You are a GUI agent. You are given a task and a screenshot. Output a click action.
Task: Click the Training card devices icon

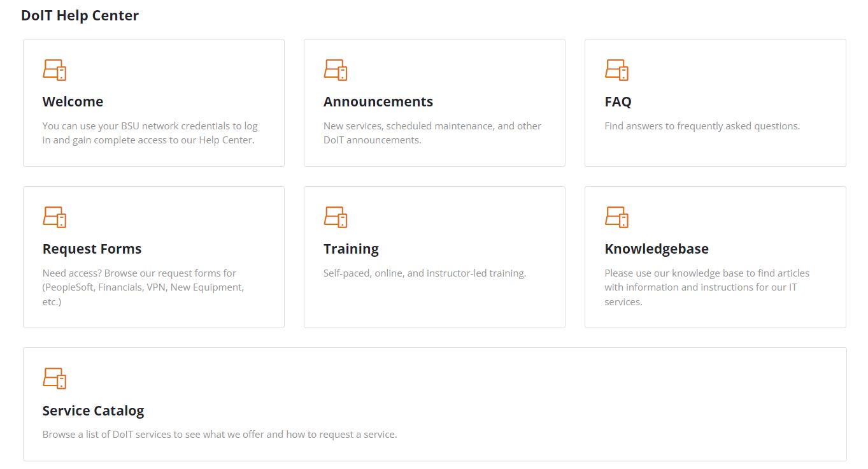click(336, 216)
